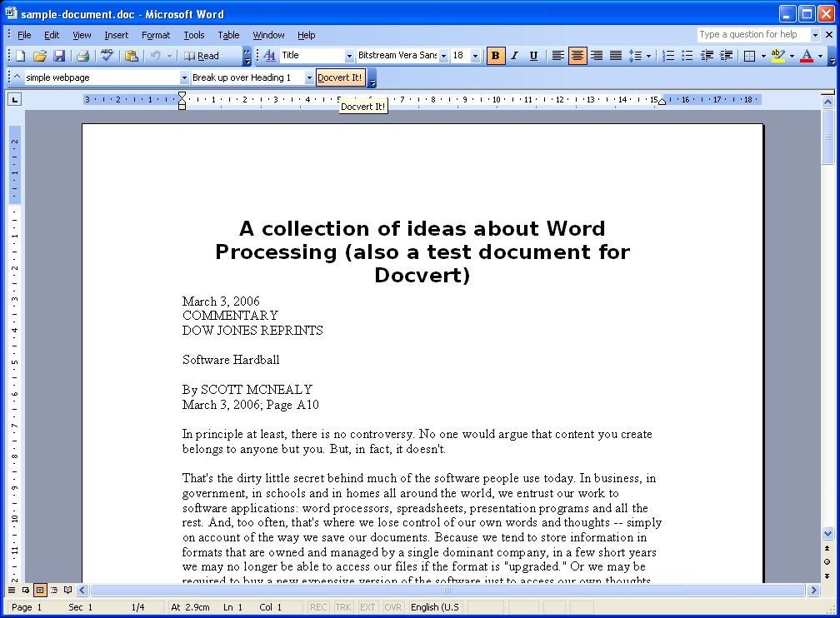Screen dimensions: 840x618
Task: Open the Style dropdown showing Title
Action: click(349, 56)
